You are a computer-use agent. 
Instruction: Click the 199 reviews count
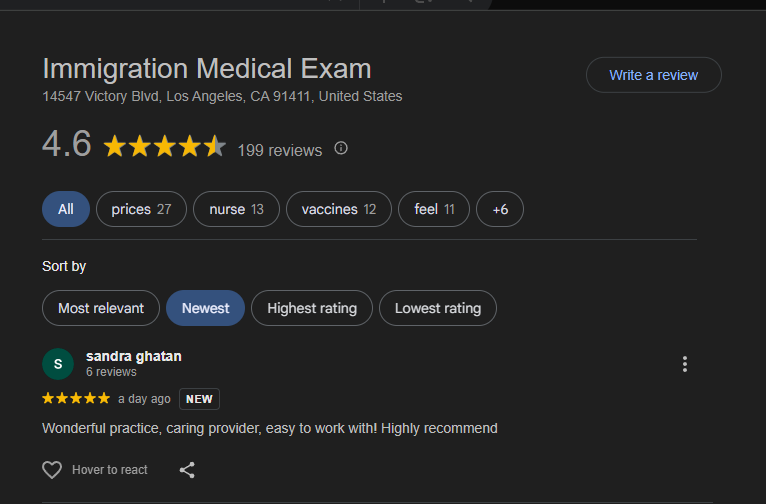pos(280,150)
